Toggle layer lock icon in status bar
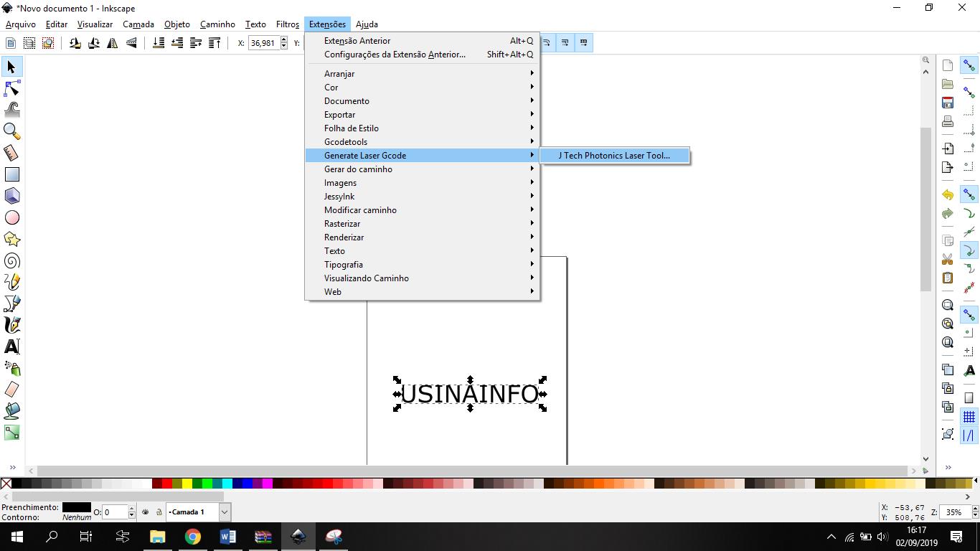980x551 pixels. click(x=159, y=512)
